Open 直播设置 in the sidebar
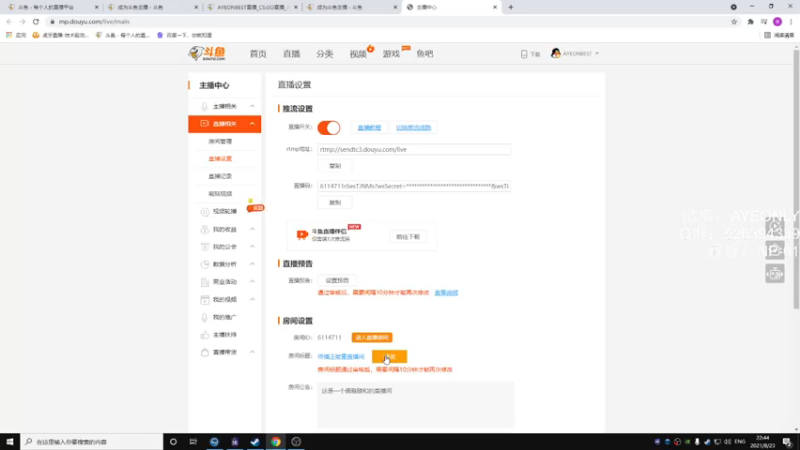800x450 pixels. [x=220, y=159]
